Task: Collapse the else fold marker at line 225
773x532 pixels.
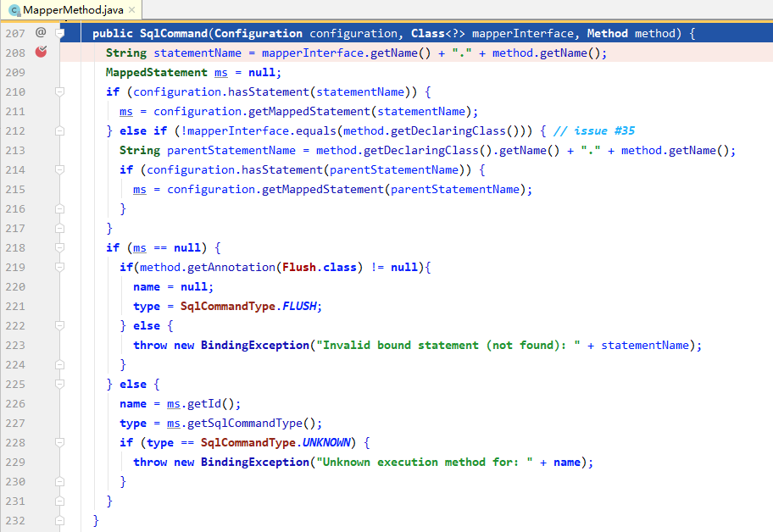Action: tap(59, 384)
